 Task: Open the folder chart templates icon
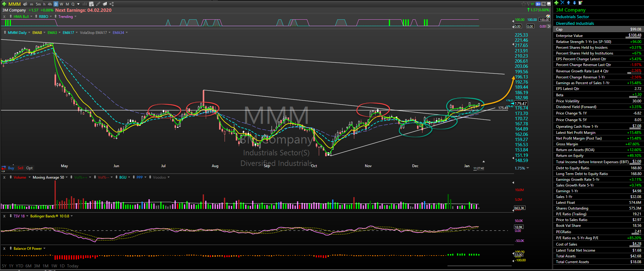tap(105, 4)
